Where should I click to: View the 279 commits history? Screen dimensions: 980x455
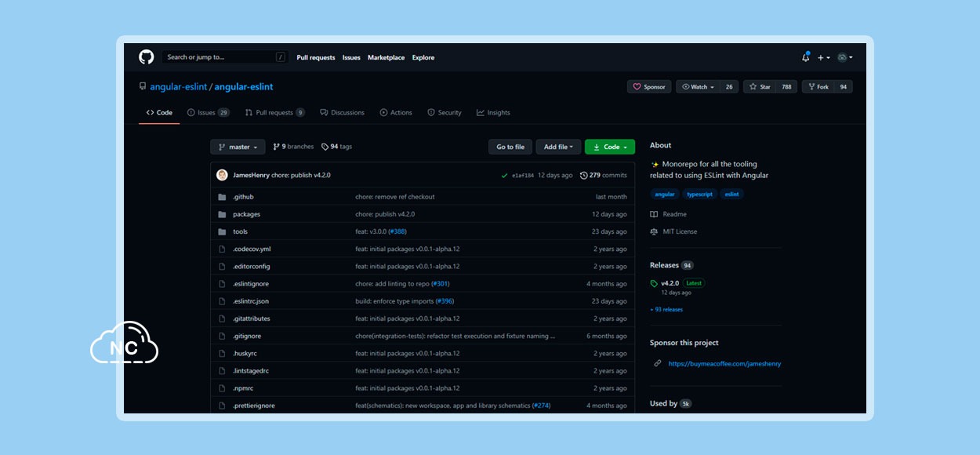[x=604, y=175]
